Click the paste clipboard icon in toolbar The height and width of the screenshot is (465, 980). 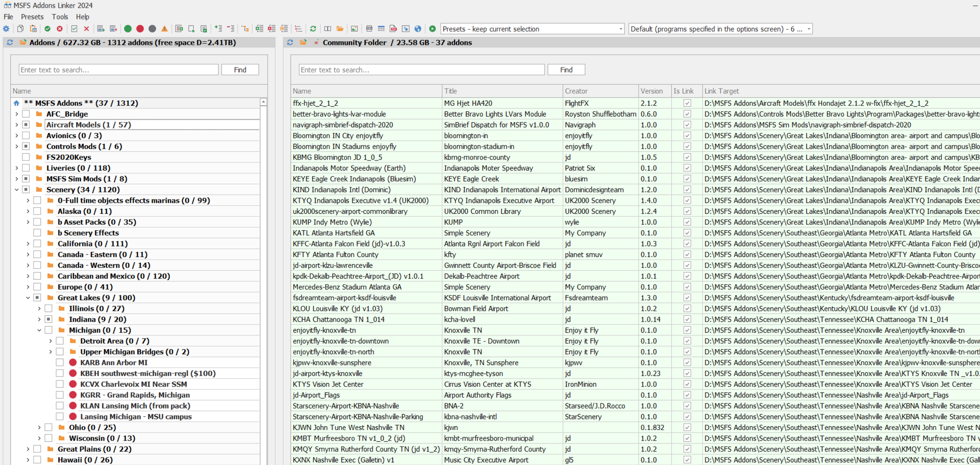click(33, 29)
